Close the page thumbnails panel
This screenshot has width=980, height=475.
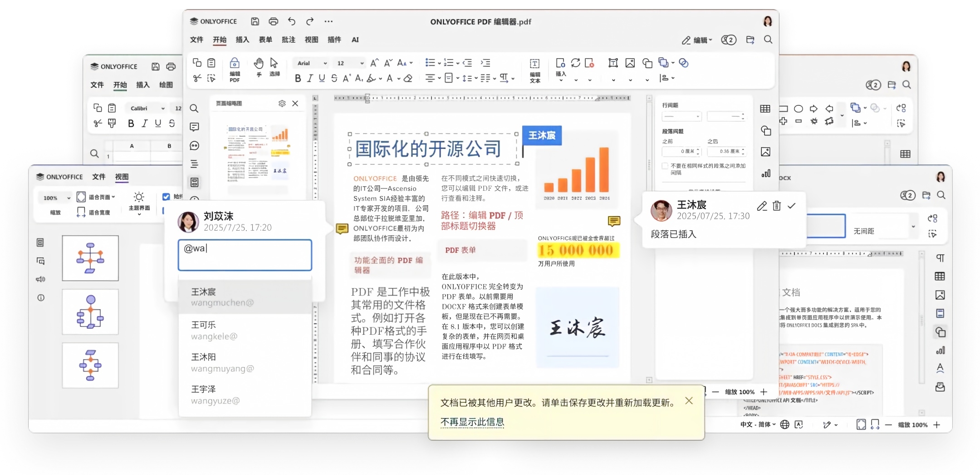(x=295, y=104)
